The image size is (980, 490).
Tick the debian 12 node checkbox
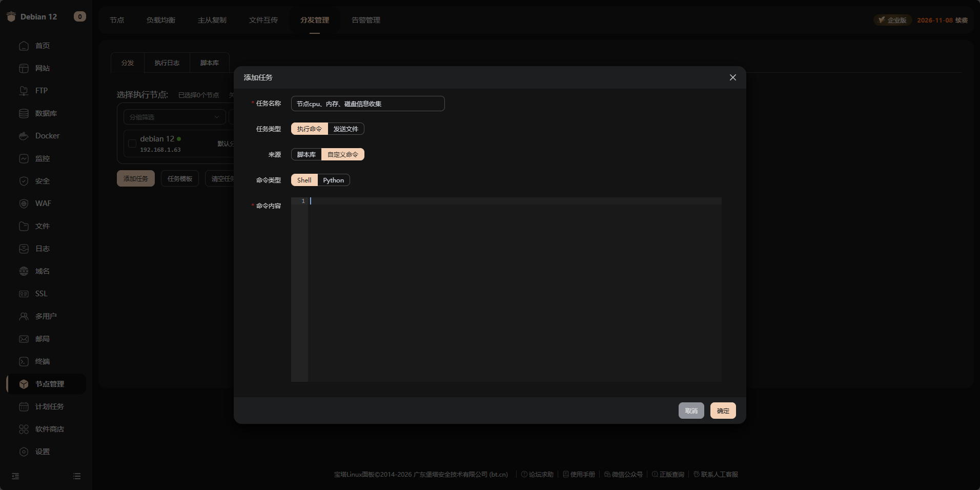pyautogui.click(x=132, y=144)
